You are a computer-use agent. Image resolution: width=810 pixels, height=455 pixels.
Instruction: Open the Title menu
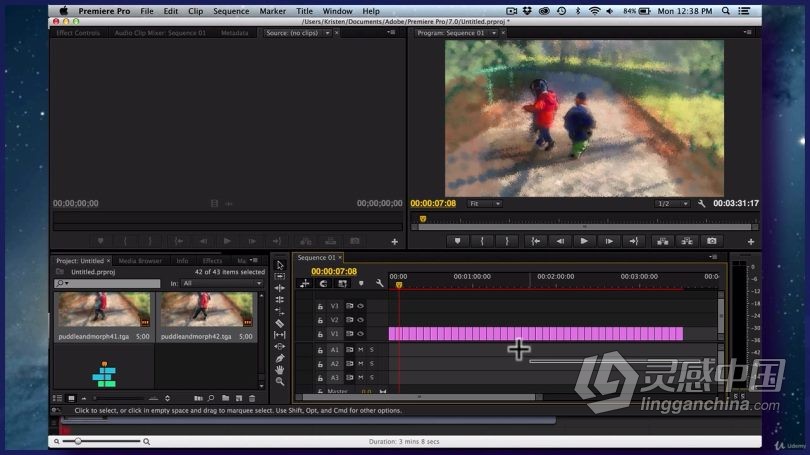click(304, 11)
